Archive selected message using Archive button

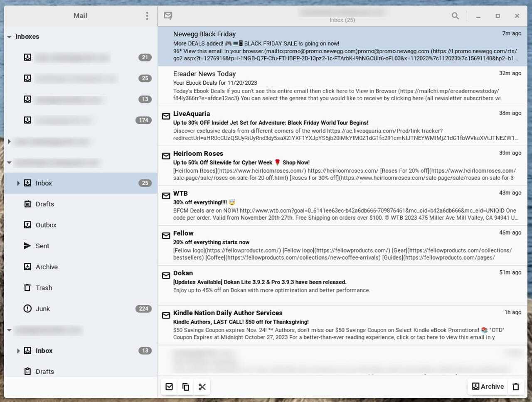488,387
